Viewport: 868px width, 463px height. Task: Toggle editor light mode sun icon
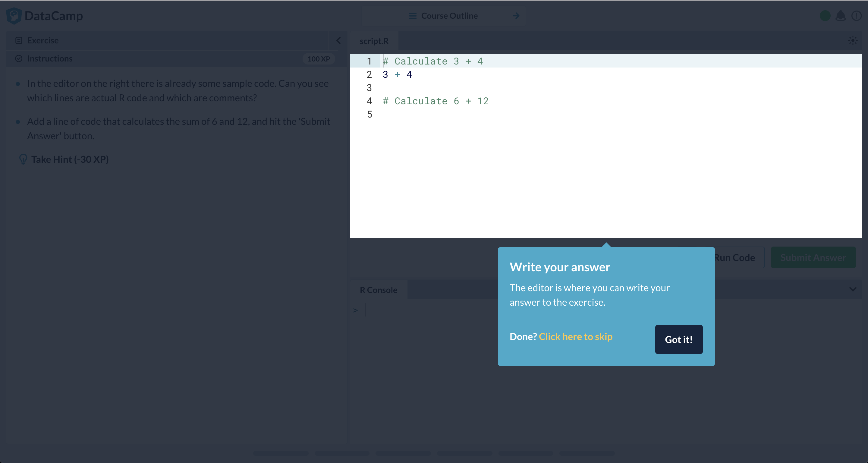[x=853, y=40]
